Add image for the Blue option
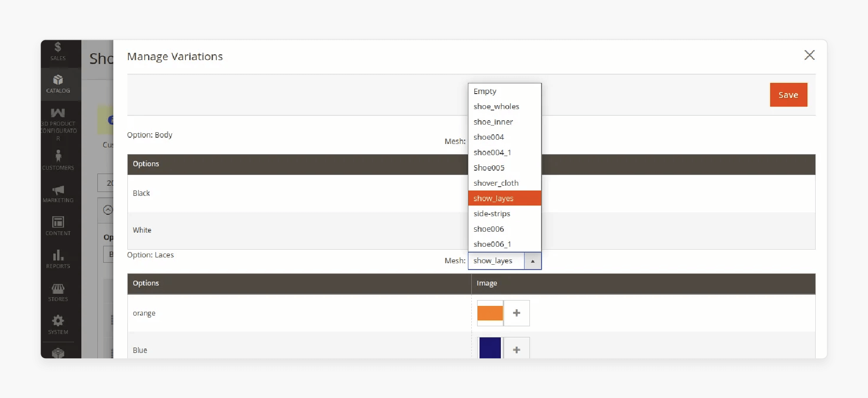The width and height of the screenshot is (868, 398). tap(517, 349)
